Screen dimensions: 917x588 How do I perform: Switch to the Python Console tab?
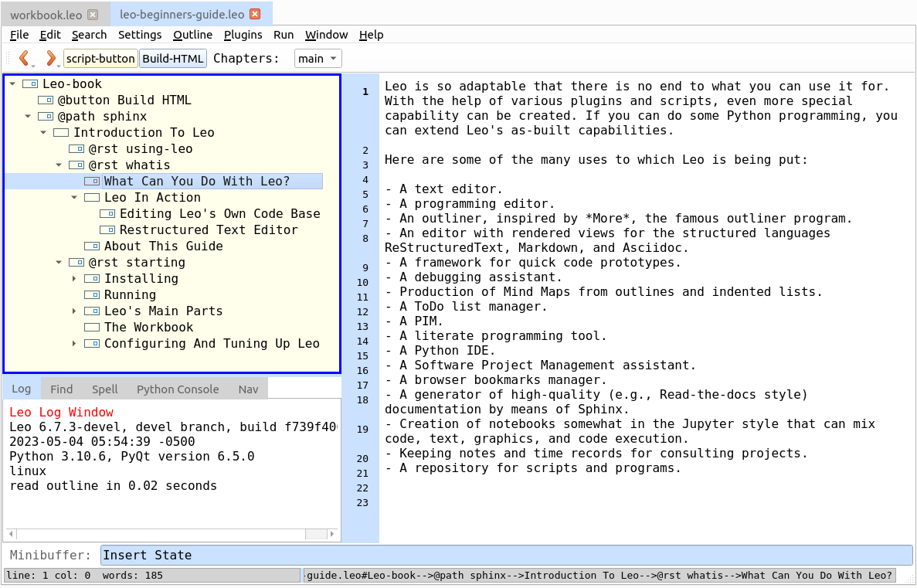[x=178, y=389]
